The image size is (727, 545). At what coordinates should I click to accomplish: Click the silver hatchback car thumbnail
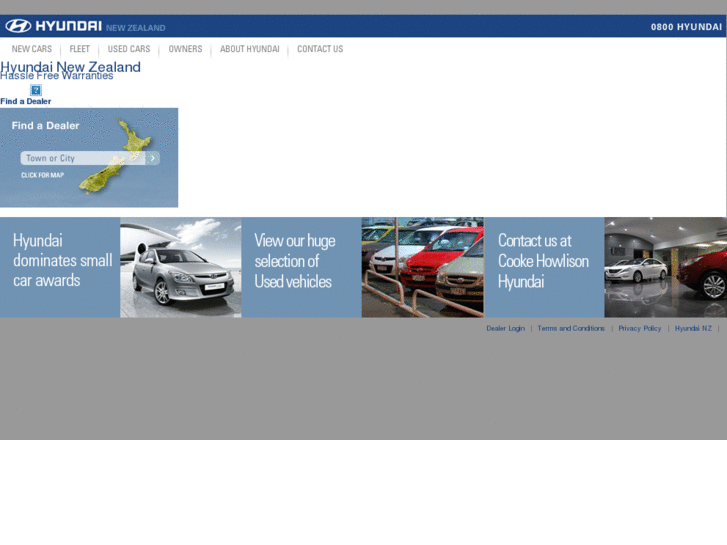(x=181, y=267)
